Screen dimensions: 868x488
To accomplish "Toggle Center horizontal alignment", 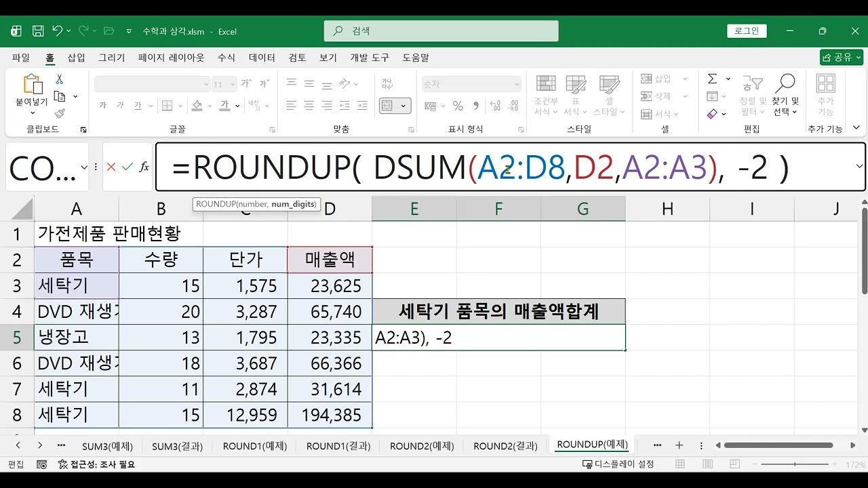I will coord(309,106).
